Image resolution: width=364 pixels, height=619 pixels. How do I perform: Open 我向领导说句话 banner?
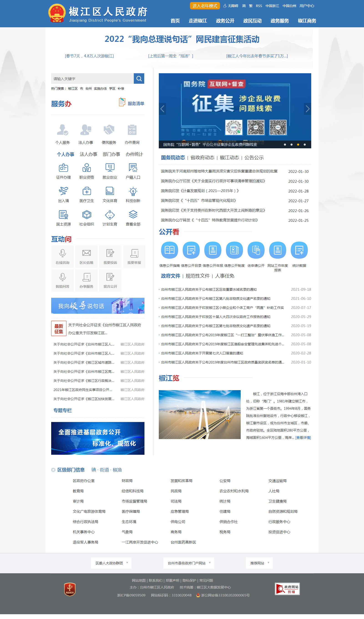[98, 306]
